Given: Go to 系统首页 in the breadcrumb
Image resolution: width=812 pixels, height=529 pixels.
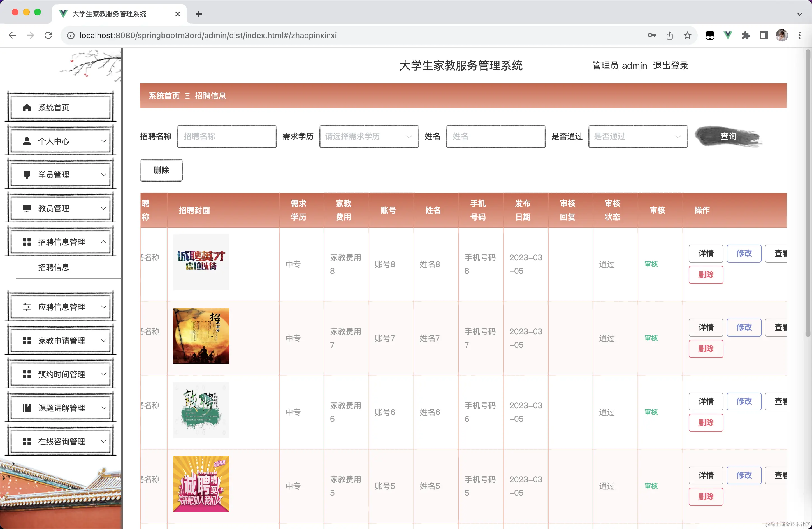Looking at the screenshot, I should click(x=164, y=96).
